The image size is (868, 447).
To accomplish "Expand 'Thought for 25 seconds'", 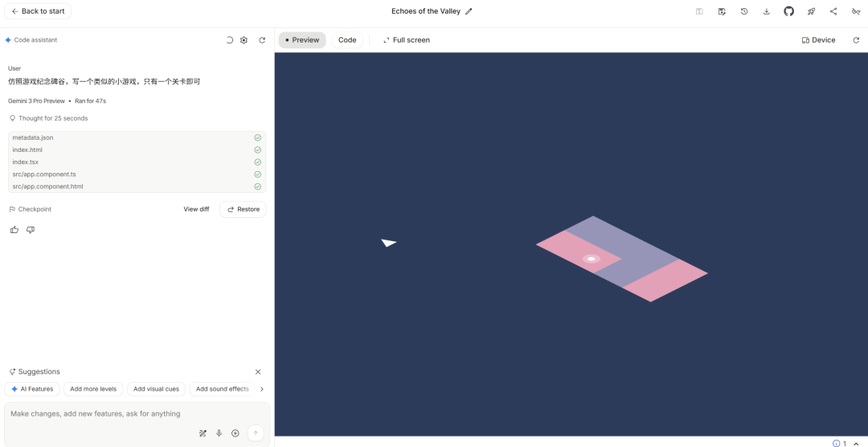I will tap(48, 118).
